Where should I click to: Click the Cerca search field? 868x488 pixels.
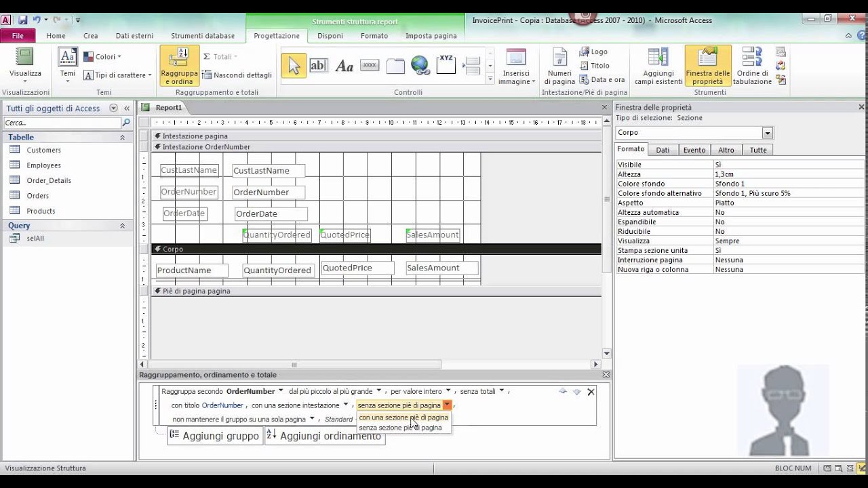(x=62, y=123)
